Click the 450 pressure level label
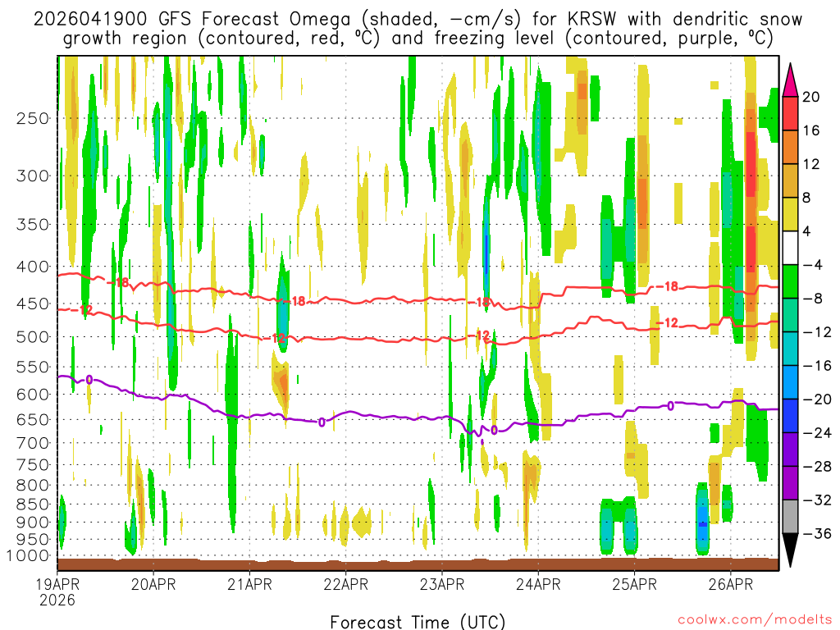The width and height of the screenshot is (840, 630). point(33,304)
